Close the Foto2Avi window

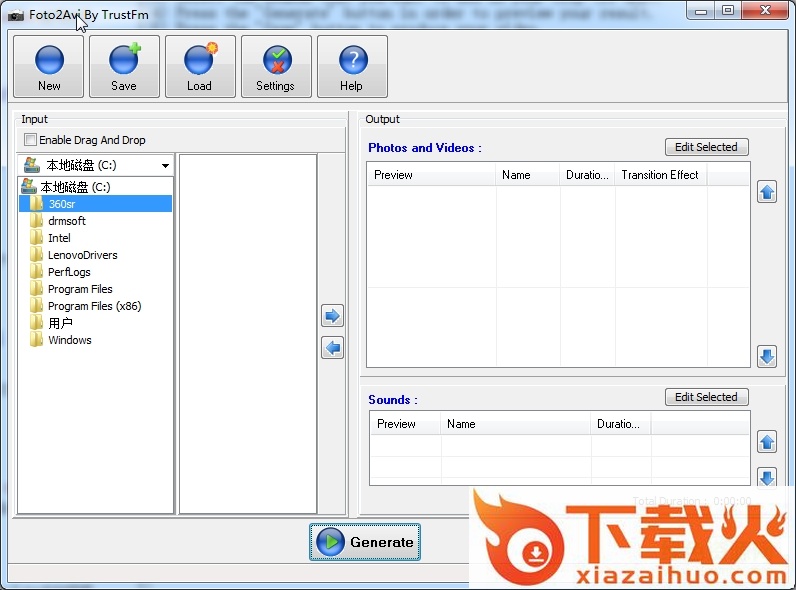tap(766, 10)
